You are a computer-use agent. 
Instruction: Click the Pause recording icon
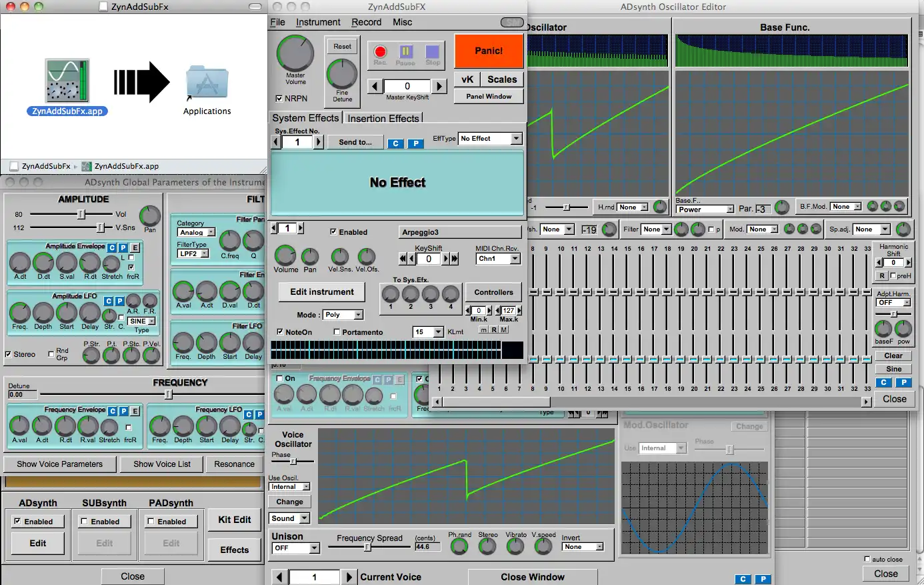pos(405,53)
